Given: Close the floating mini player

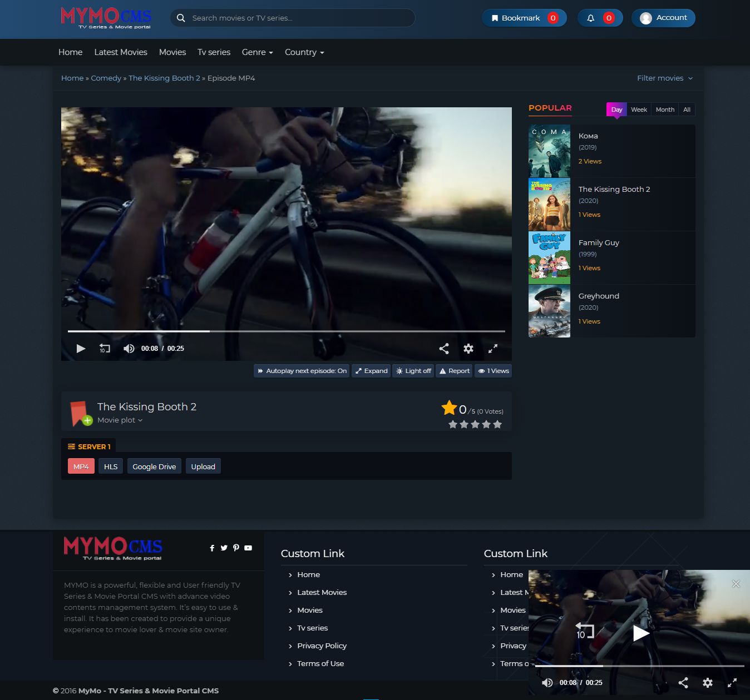Looking at the screenshot, I should point(736,584).
